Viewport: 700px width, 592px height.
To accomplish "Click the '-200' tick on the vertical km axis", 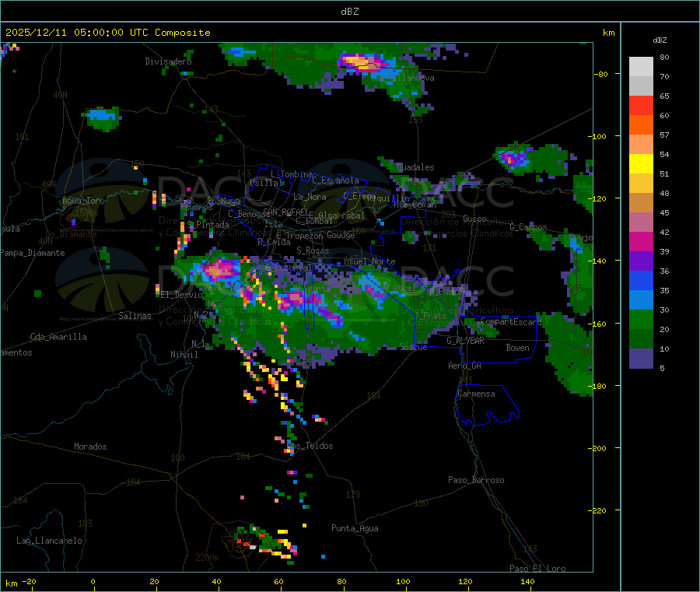I will point(599,448).
